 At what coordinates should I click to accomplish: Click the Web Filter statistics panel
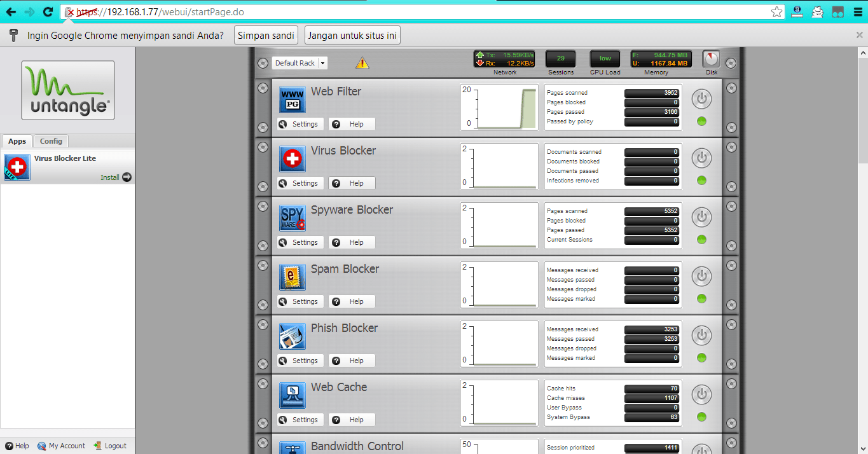(613, 107)
